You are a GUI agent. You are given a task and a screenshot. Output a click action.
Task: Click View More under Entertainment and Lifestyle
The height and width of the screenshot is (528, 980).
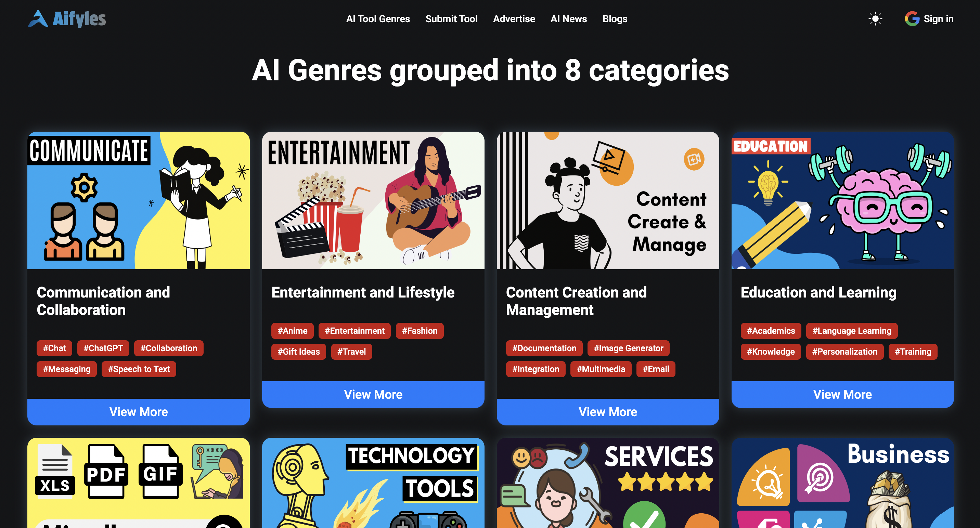pyautogui.click(x=373, y=394)
